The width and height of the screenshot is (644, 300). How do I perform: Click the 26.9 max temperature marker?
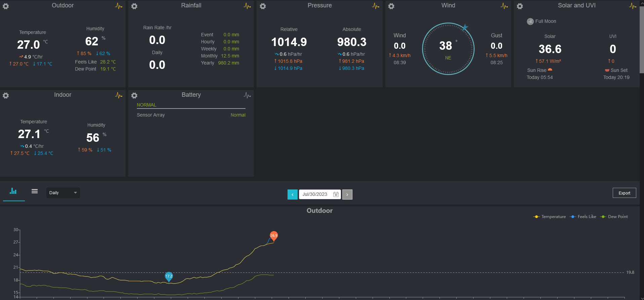pyautogui.click(x=274, y=236)
